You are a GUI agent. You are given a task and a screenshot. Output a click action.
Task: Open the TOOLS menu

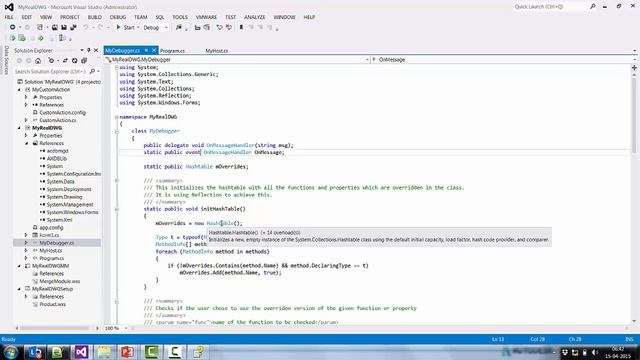tap(180, 17)
